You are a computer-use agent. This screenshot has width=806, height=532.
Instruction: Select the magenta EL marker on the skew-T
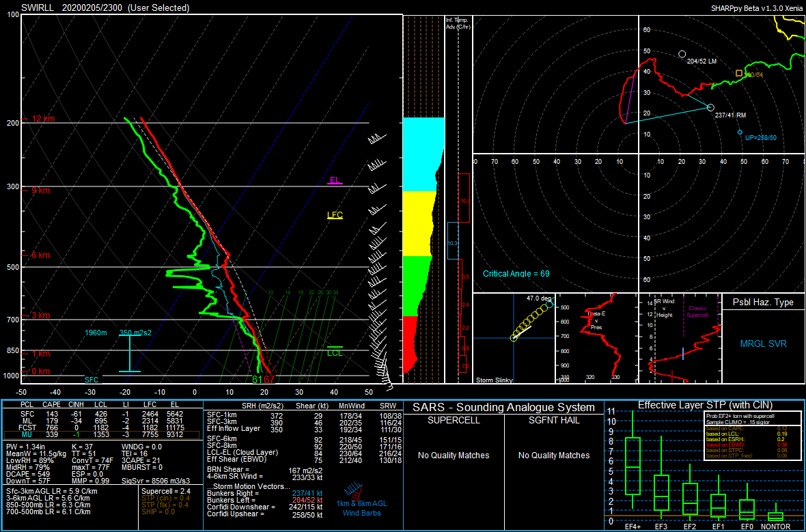tap(335, 180)
